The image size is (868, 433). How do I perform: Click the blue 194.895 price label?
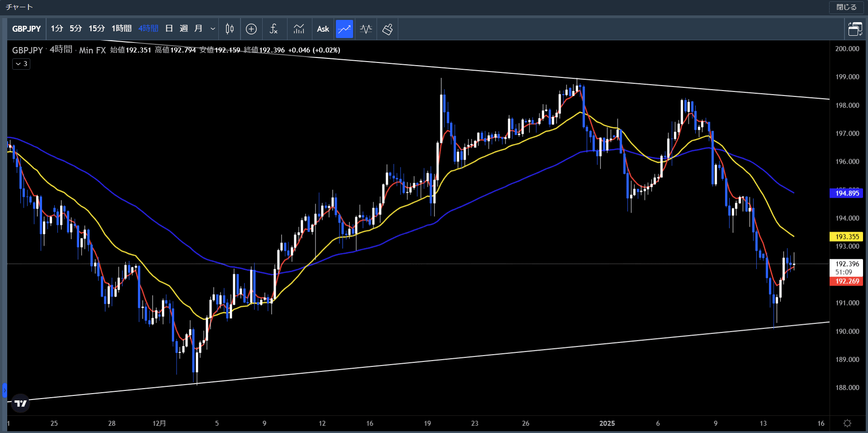(847, 193)
